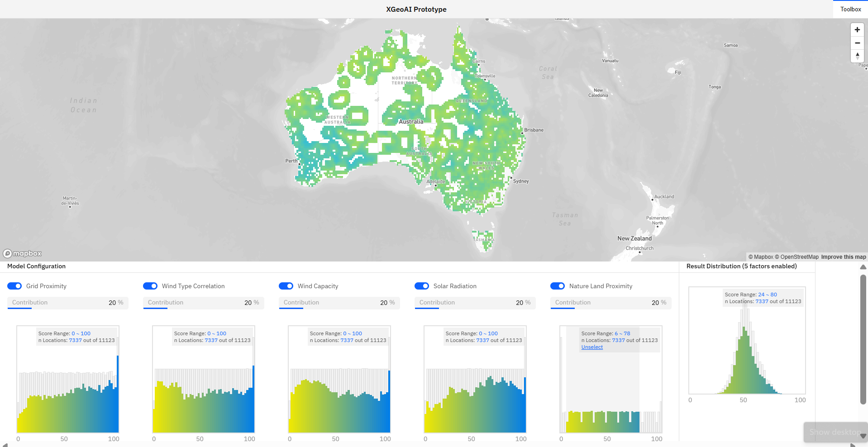Zoom in the map with plus button
868x447 pixels.
coord(857,30)
